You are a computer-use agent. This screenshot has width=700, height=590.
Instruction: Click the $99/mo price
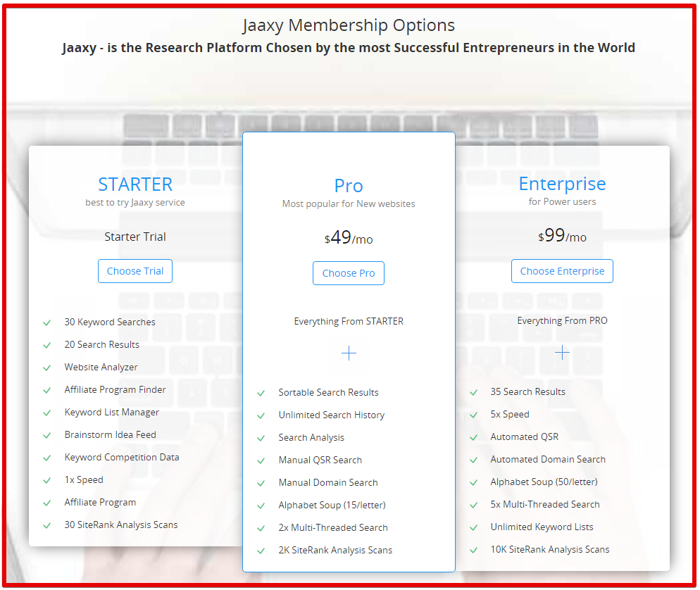(562, 236)
